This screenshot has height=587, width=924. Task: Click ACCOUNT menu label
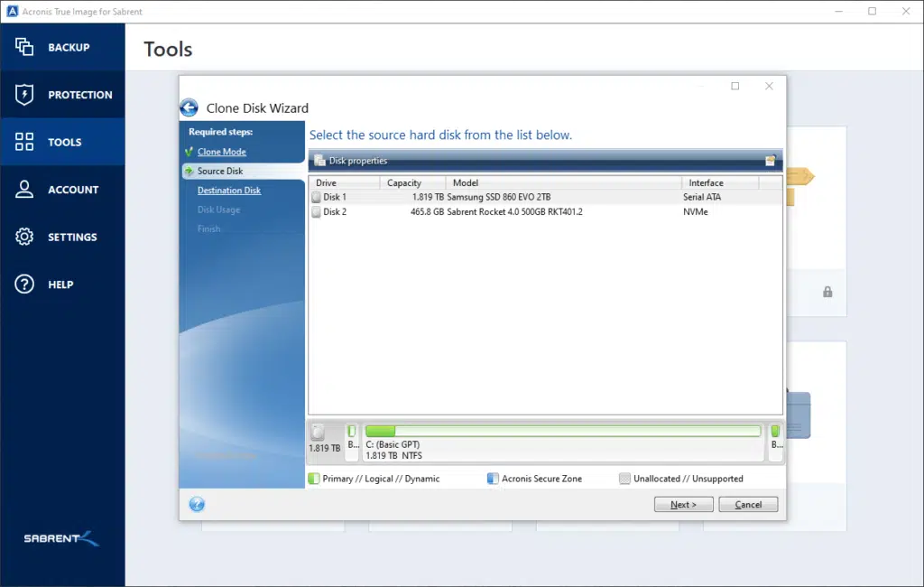click(73, 190)
